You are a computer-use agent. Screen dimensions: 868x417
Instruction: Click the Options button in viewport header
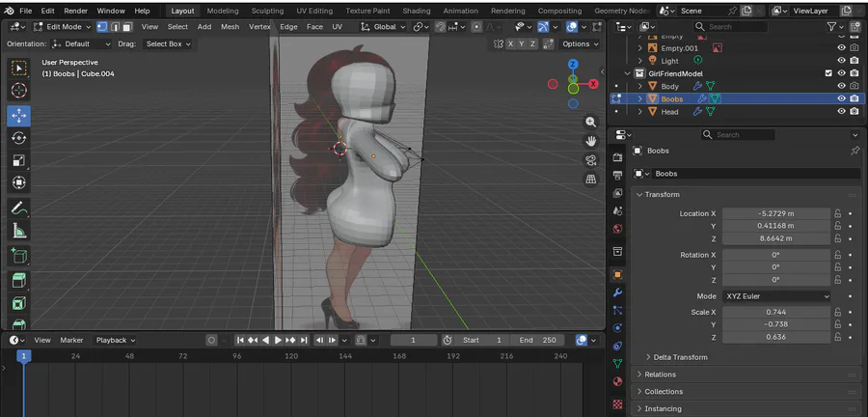(579, 43)
